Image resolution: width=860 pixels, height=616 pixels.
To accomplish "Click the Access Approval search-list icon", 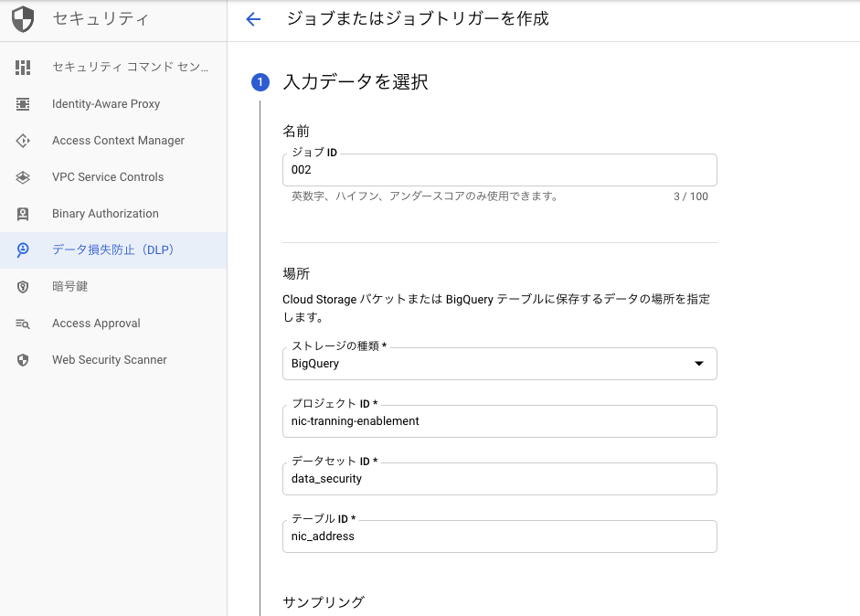I will click(23, 324).
